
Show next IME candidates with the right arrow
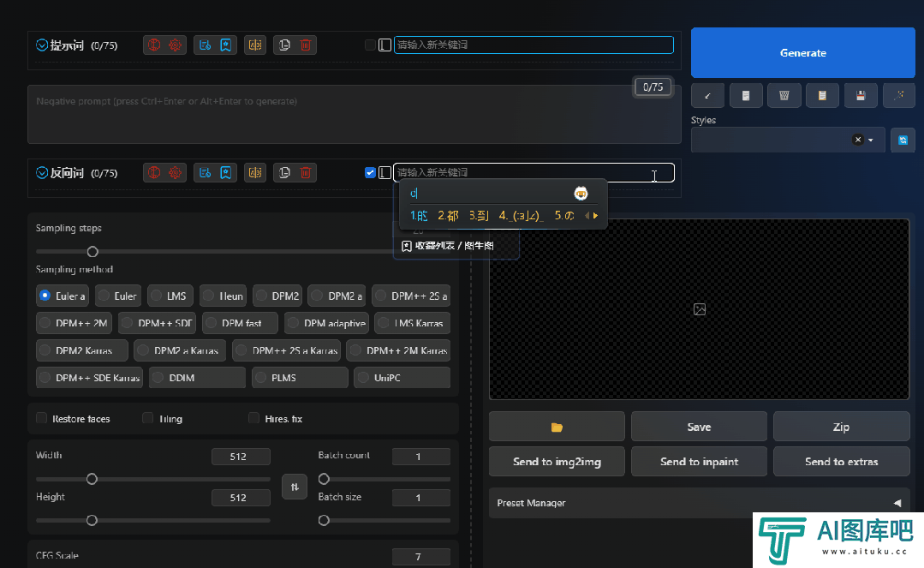click(596, 216)
